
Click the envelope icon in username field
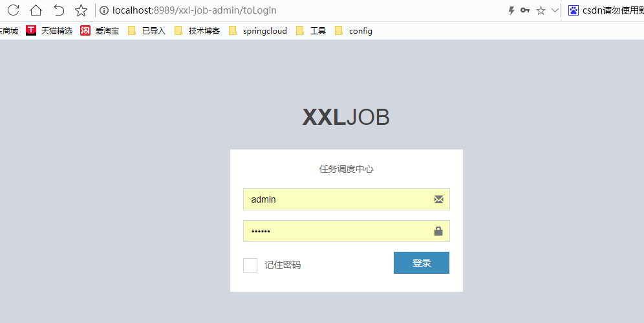pos(438,199)
